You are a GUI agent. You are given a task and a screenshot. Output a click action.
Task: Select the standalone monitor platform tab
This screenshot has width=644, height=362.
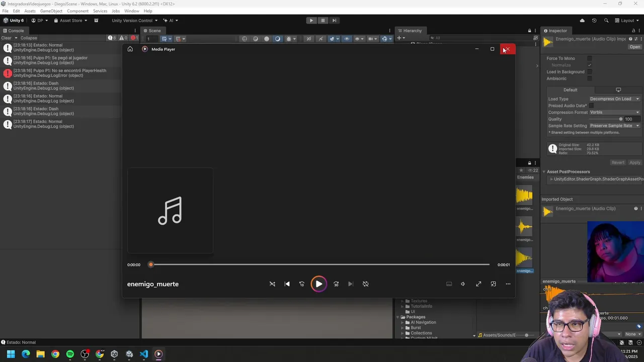click(618, 90)
